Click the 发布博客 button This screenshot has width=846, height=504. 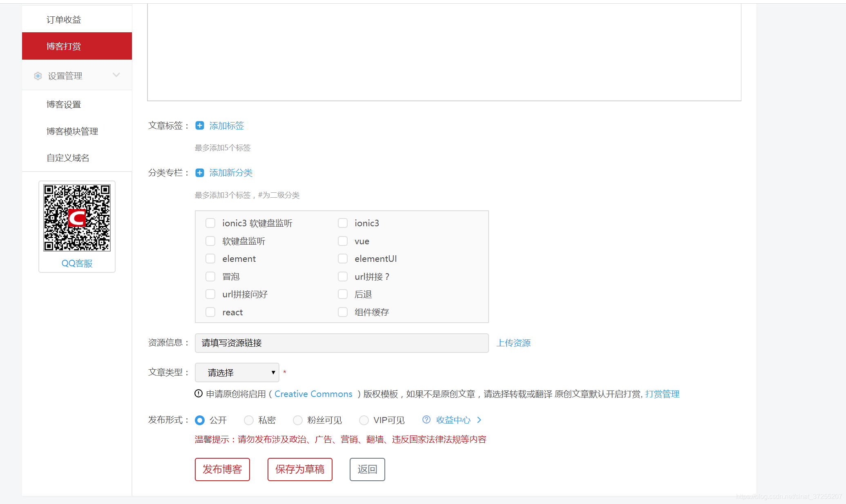tap(222, 469)
